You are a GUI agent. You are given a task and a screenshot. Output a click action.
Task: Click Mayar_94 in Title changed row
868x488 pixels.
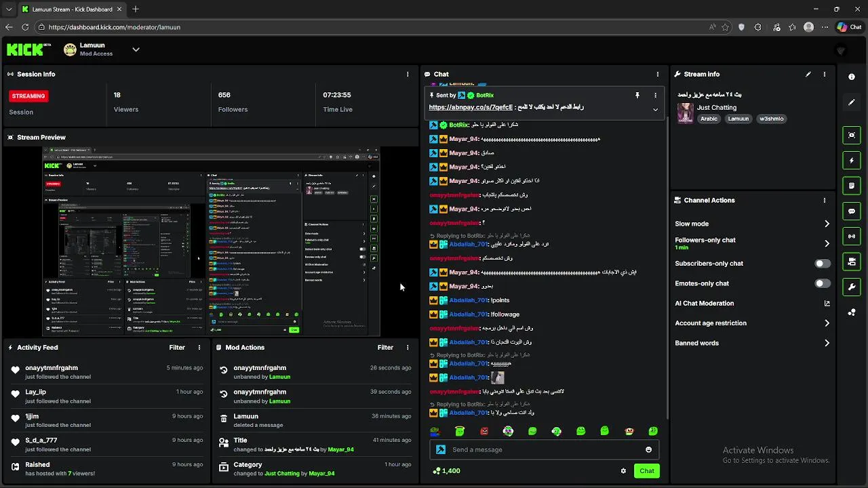click(341, 449)
